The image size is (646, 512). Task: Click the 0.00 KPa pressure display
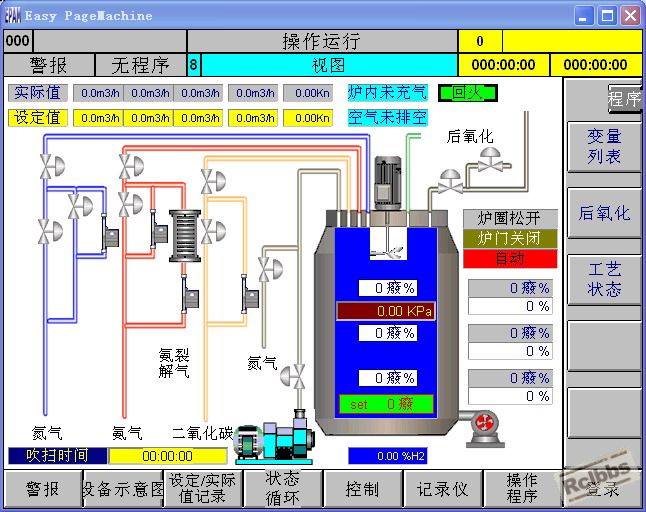tap(386, 311)
